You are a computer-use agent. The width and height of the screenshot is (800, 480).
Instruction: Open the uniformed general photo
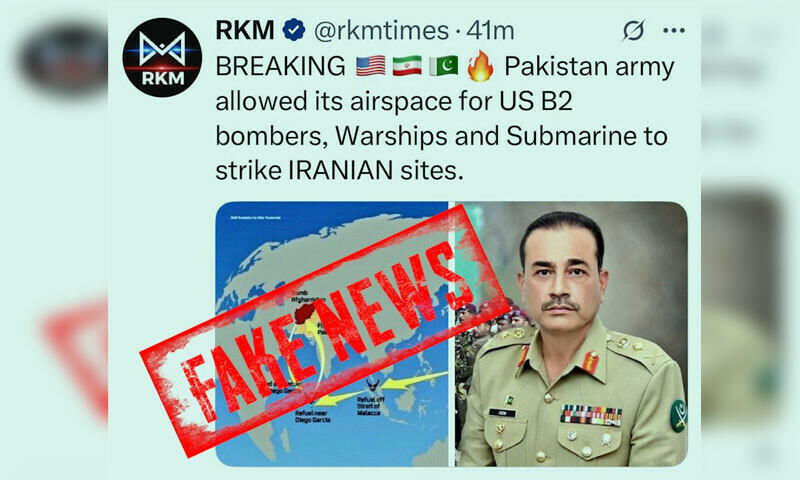571,334
